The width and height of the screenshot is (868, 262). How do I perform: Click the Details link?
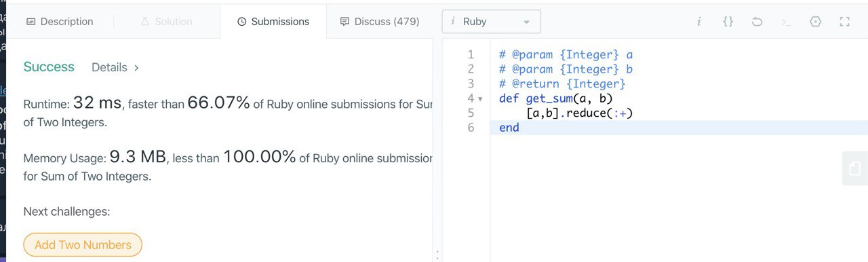109,67
